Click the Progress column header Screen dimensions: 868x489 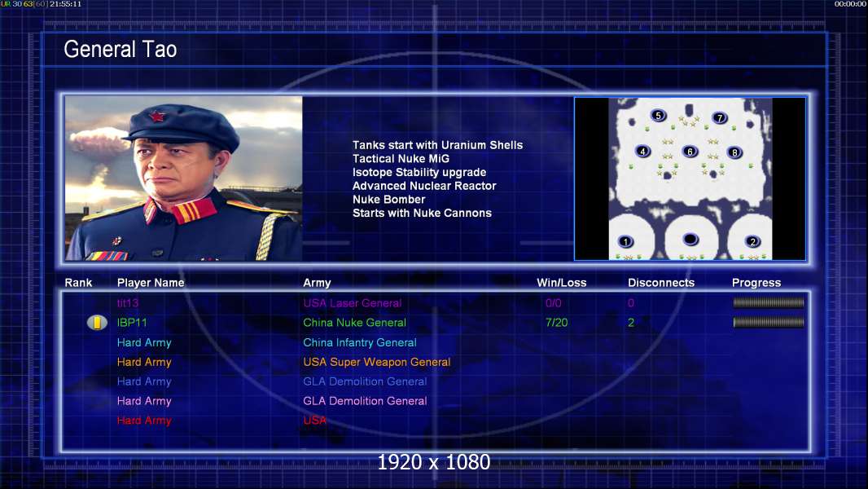click(x=756, y=283)
